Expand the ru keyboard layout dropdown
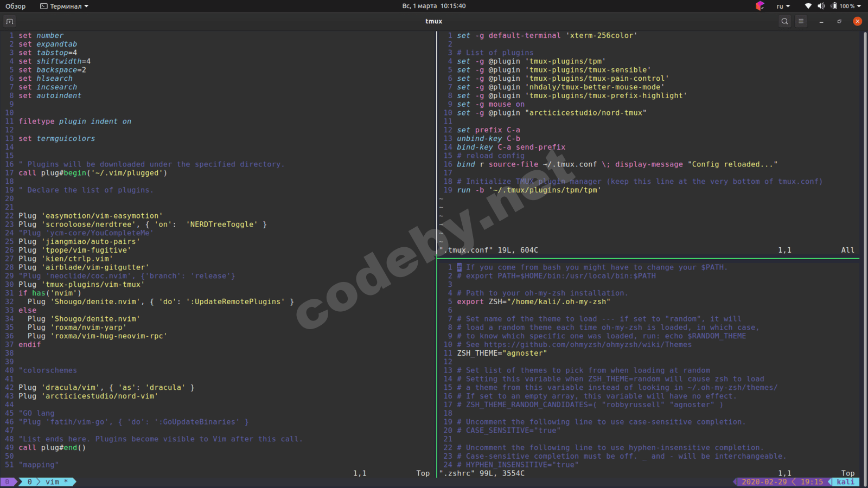Viewport: 868px width, 488px height. (x=783, y=6)
